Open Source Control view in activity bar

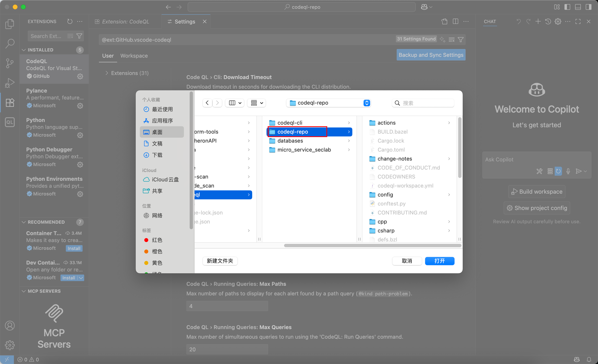pos(10,63)
